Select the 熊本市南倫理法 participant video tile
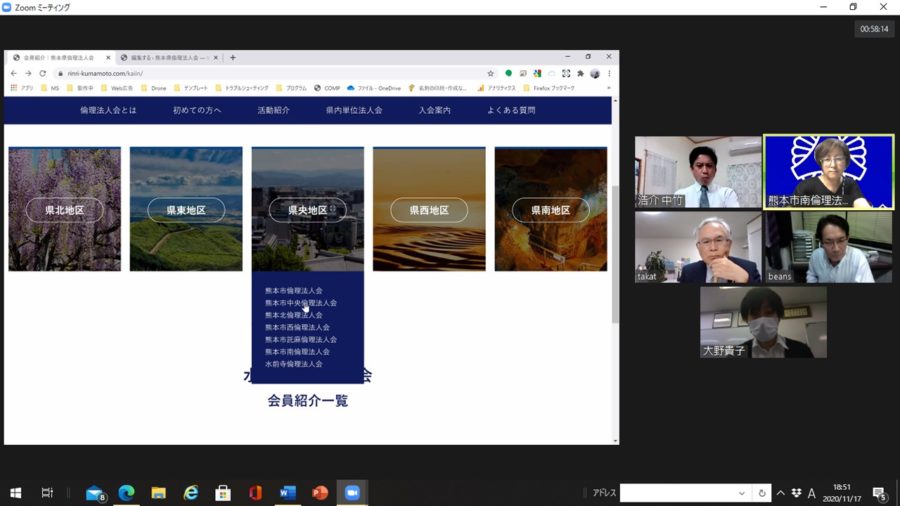This screenshot has width=900, height=506. 828,172
